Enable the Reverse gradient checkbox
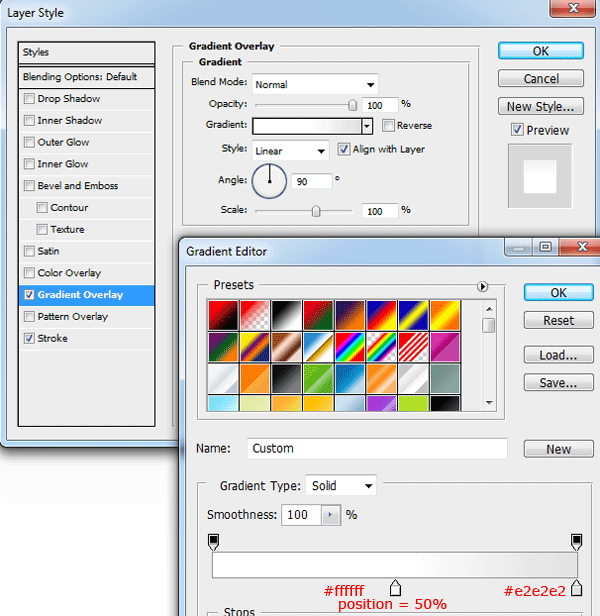This screenshot has width=600, height=616. point(388,125)
